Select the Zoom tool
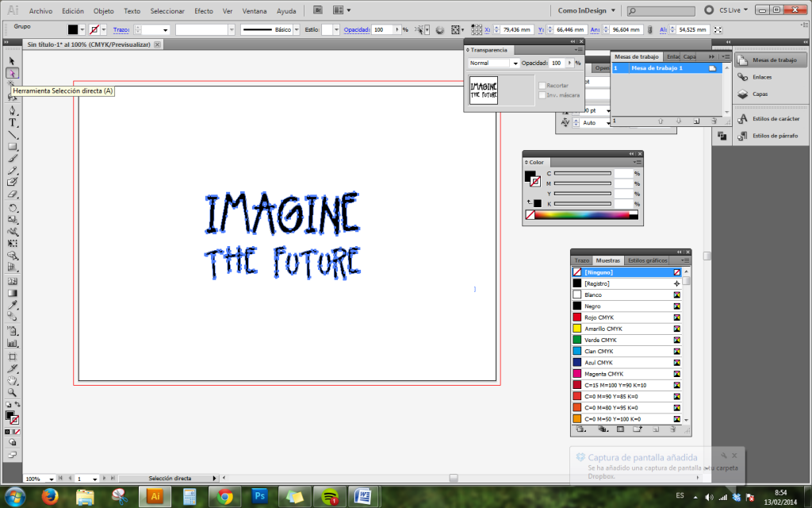The image size is (812, 508). (x=13, y=391)
